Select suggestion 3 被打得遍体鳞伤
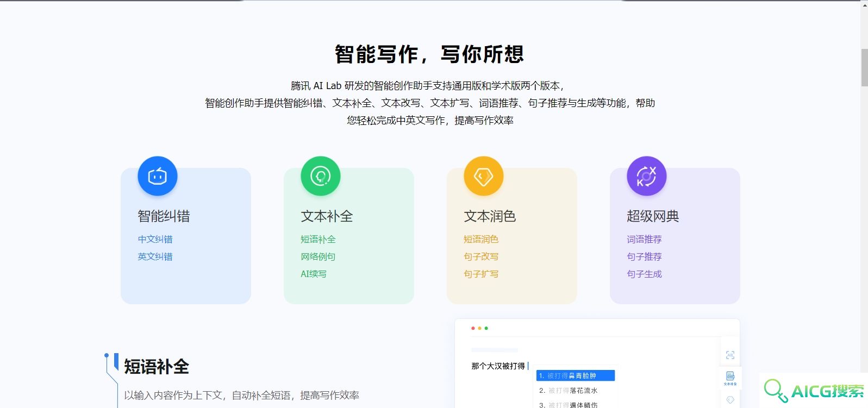Screen dimensions: 868x408 (568, 404)
